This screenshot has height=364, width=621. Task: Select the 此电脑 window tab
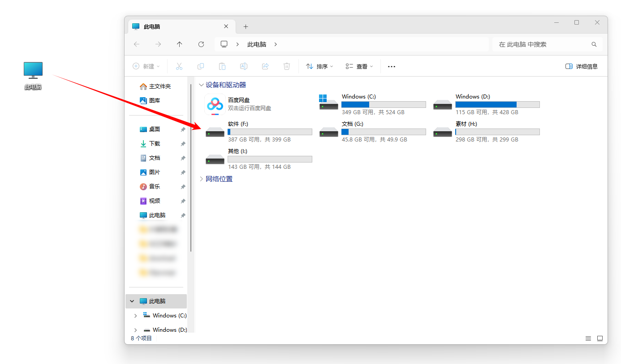[181, 26]
